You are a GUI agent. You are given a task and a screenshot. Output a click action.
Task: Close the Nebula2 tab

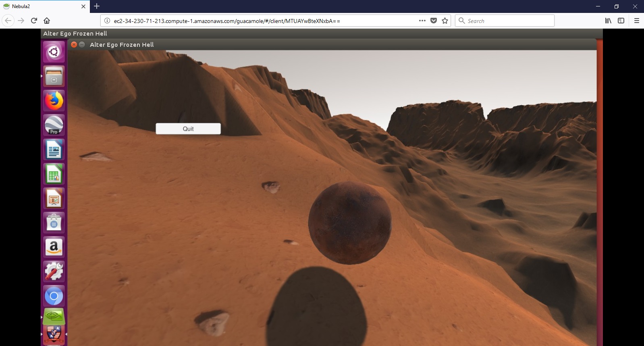[83, 6]
